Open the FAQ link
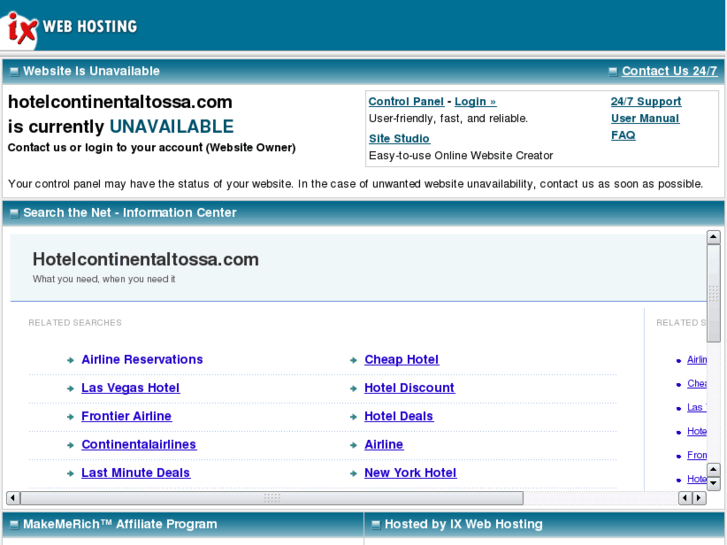The height and width of the screenshot is (545, 727). tap(623, 135)
